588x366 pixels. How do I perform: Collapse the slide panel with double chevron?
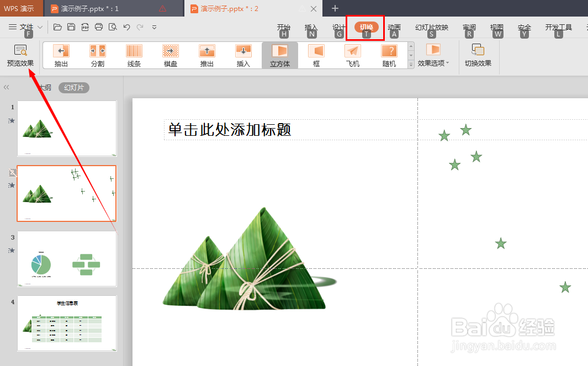tap(7, 87)
